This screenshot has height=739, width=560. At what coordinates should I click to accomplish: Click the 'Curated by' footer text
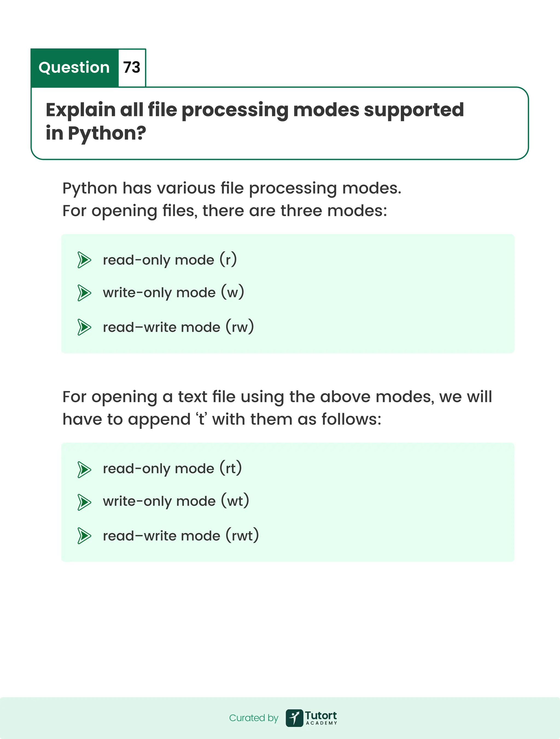tap(253, 718)
